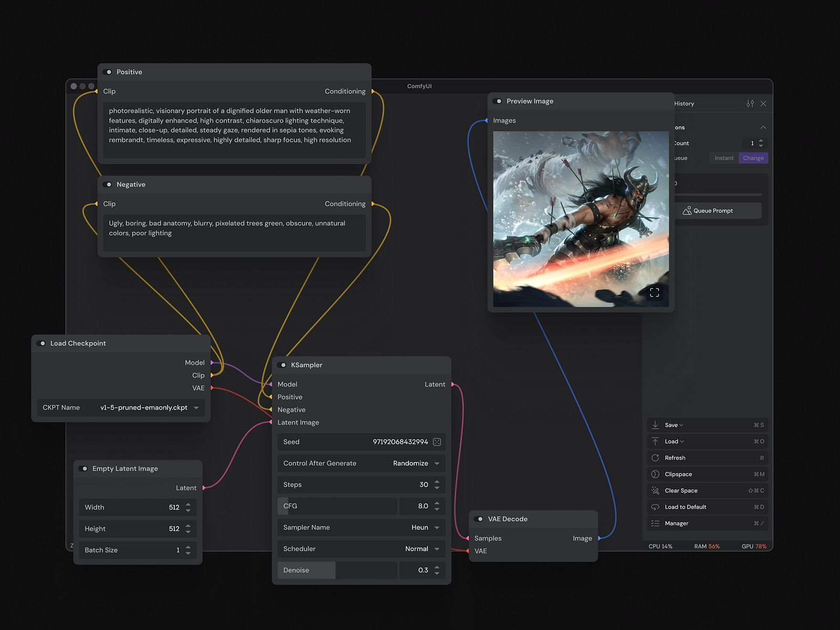The height and width of the screenshot is (630, 840).
Task: Select Load from the sidebar menu
Action: tap(671, 441)
